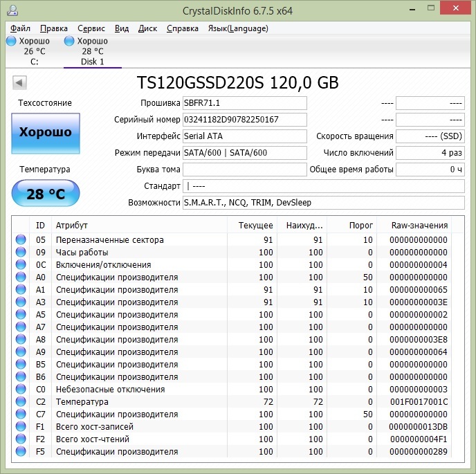Open the Диск menu
This screenshot has width=476, height=474.
click(x=147, y=28)
